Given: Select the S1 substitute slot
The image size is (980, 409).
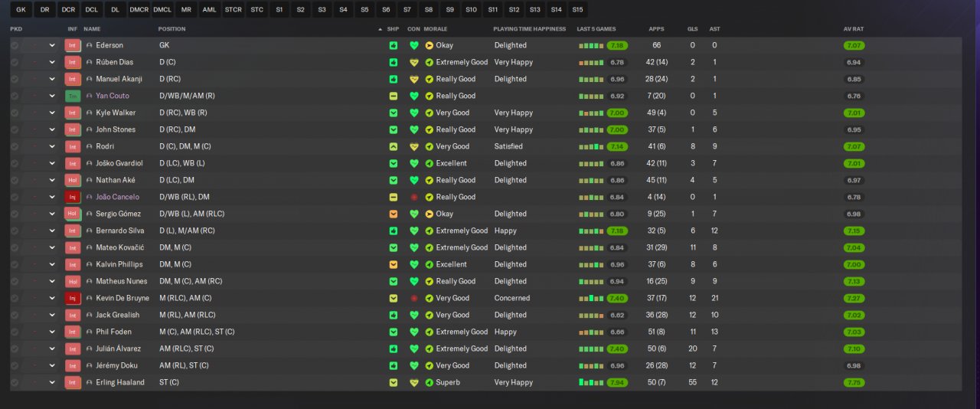Looking at the screenshot, I should pos(279,10).
